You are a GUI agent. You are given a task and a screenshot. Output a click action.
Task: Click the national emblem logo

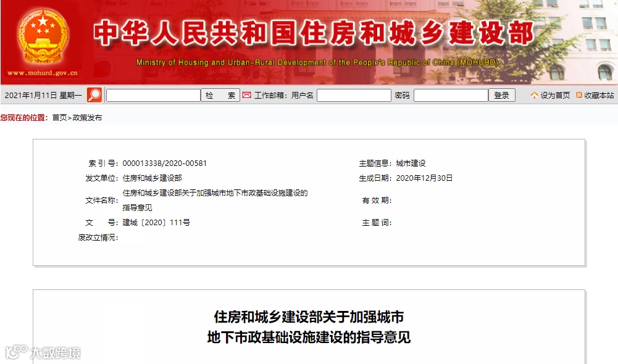click(43, 36)
